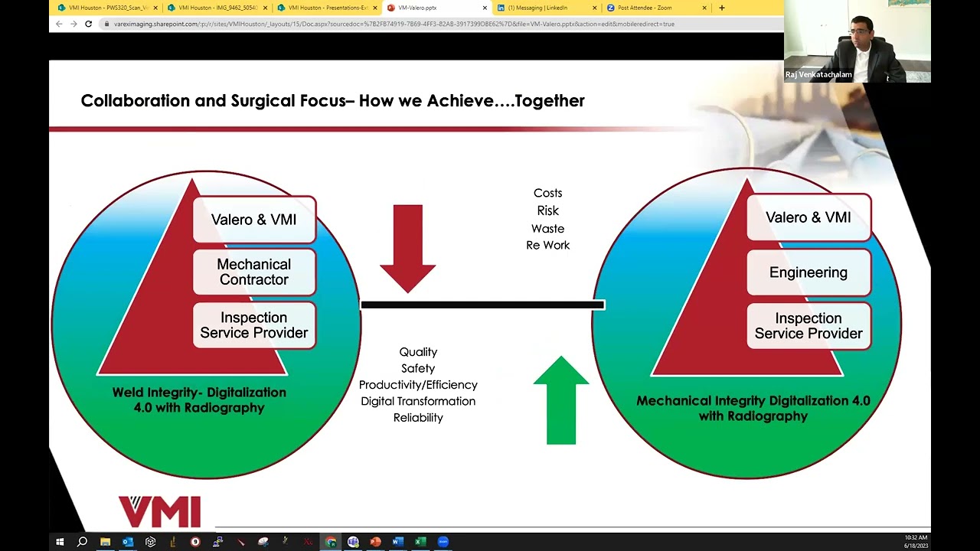Image resolution: width=980 pixels, height=551 pixels.
Task: Open the Windows Start menu
Action: (60, 542)
